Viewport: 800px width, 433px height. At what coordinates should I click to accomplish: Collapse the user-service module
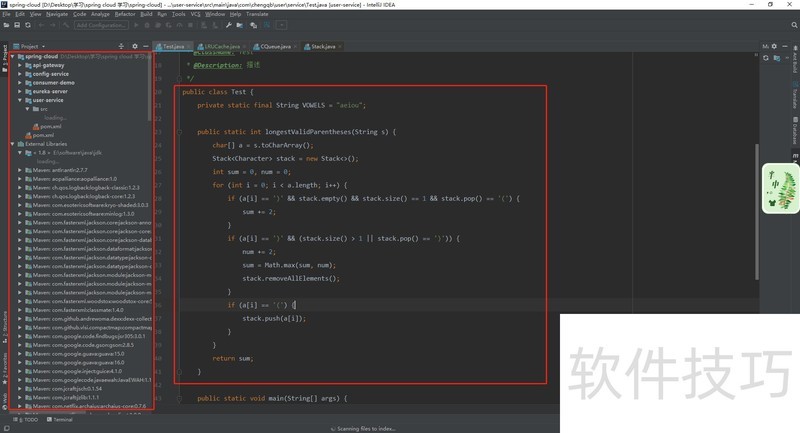click(x=20, y=100)
